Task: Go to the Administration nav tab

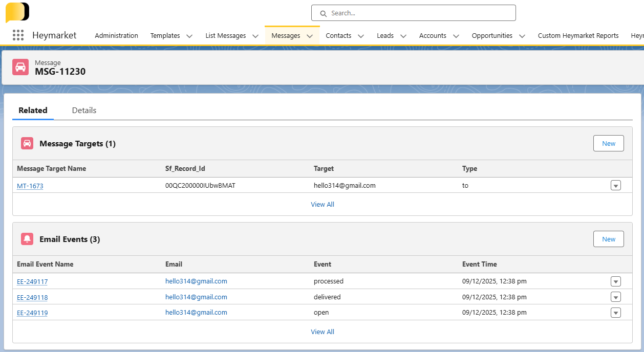Action: [116, 36]
